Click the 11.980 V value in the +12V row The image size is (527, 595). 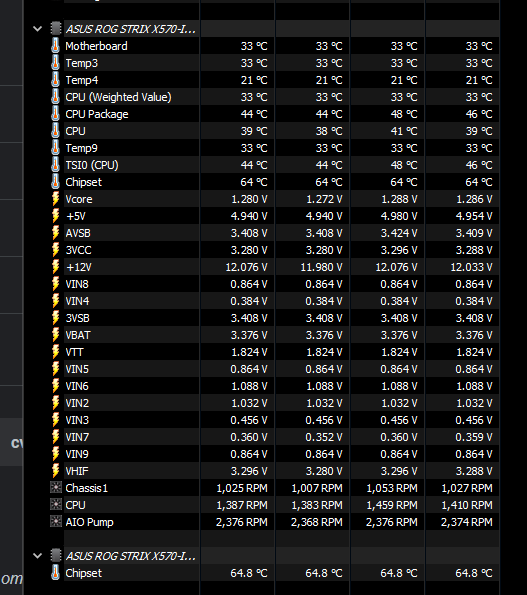[321, 267]
